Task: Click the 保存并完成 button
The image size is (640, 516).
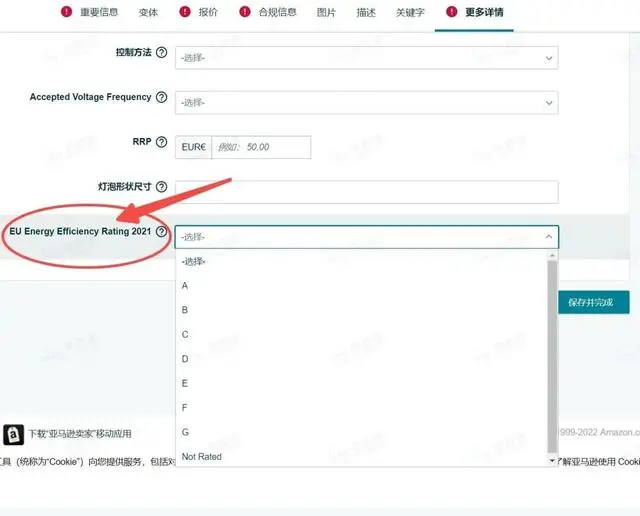Action: click(594, 302)
